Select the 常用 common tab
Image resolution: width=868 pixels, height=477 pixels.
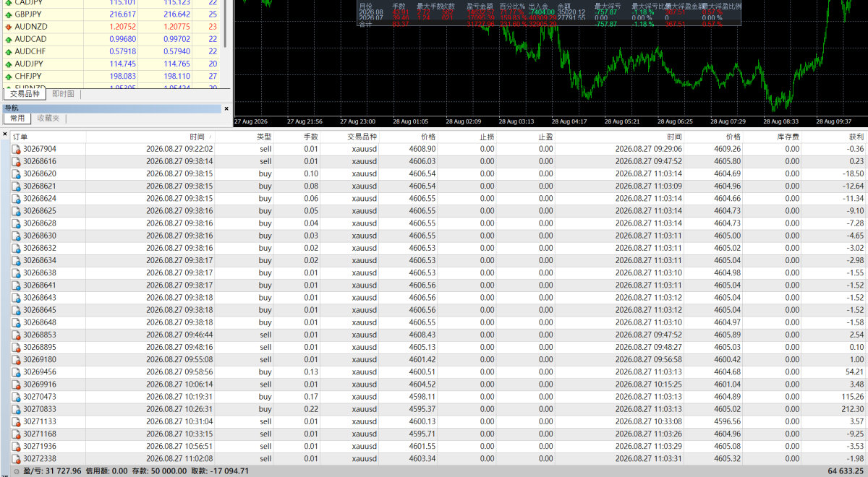point(17,118)
